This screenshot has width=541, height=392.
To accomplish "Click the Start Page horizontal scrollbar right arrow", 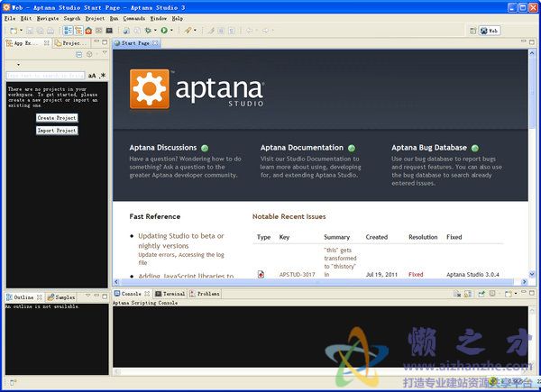I will pos(524,282).
